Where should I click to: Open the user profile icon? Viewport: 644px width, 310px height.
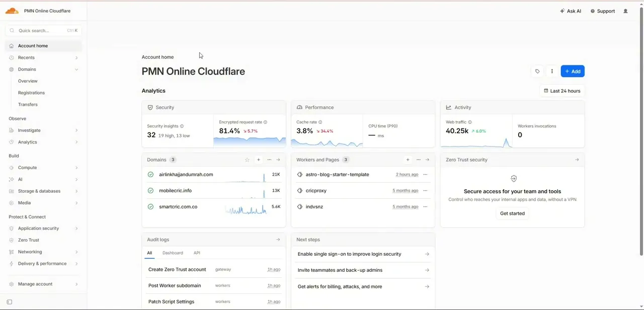(625, 11)
